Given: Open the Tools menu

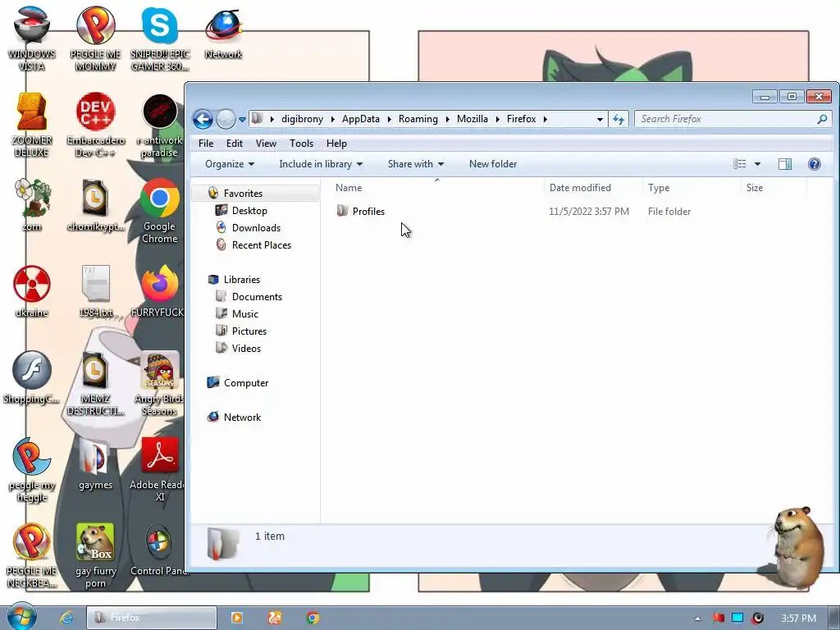Looking at the screenshot, I should coord(301,144).
